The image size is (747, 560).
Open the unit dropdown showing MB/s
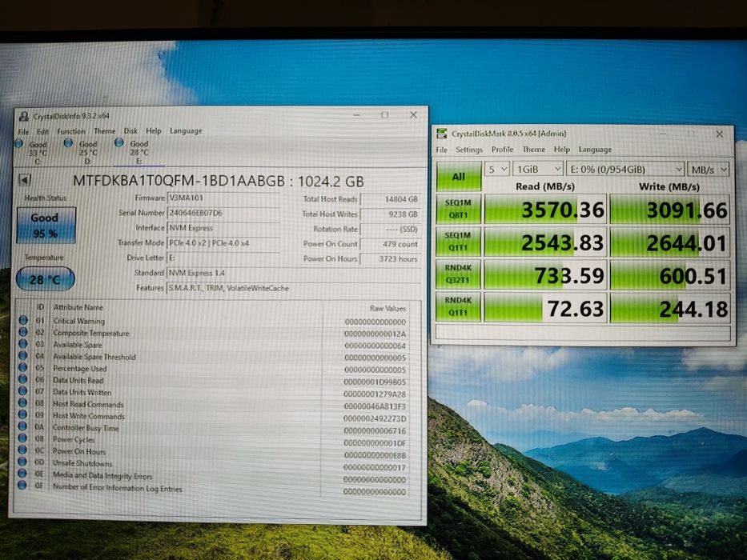[x=709, y=170]
